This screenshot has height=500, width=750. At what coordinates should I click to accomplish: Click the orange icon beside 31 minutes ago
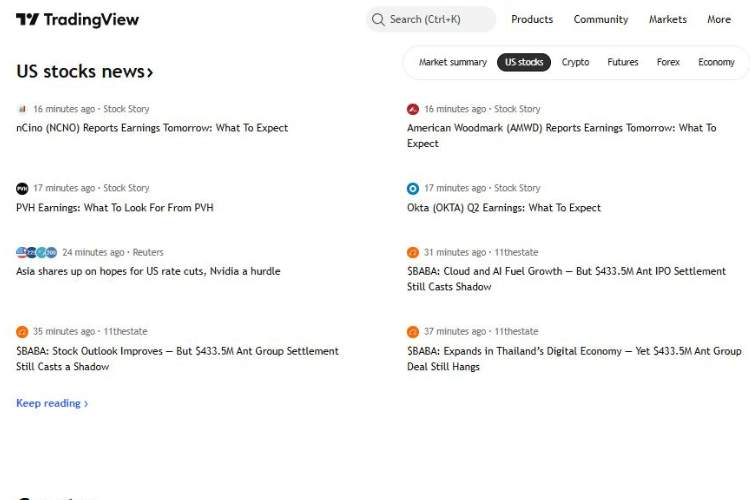pyautogui.click(x=413, y=253)
